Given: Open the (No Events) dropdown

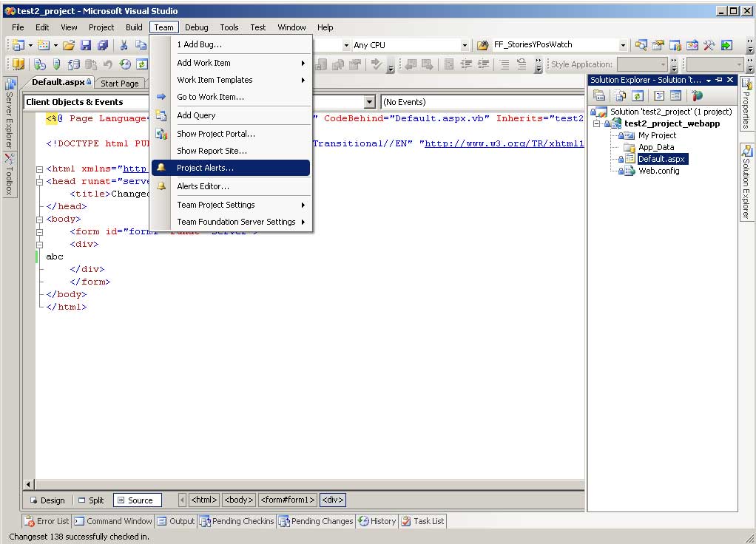Looking at the screenshot, I should pos(482,102).
